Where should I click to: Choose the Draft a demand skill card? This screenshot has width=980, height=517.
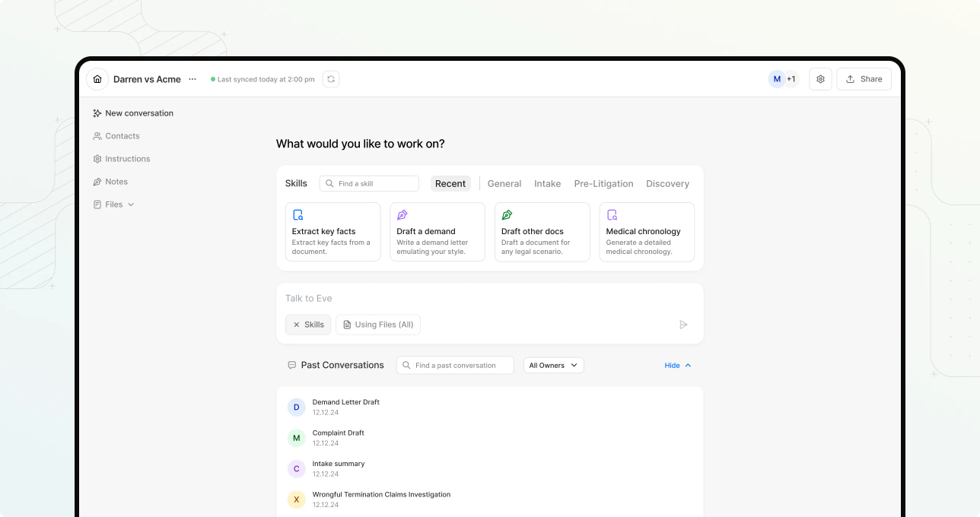pyautogui.click(x=437, y=232)
